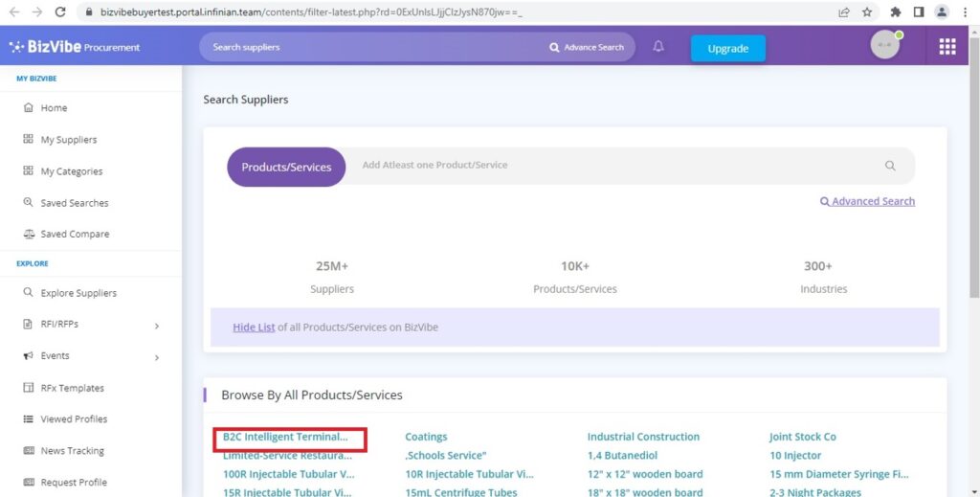
Task: Click magnifier icon in Products/Services field
Action: tap(890, 166)
